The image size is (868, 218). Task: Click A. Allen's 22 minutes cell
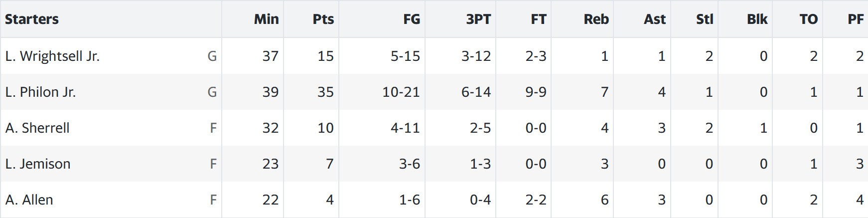(270, 200)
